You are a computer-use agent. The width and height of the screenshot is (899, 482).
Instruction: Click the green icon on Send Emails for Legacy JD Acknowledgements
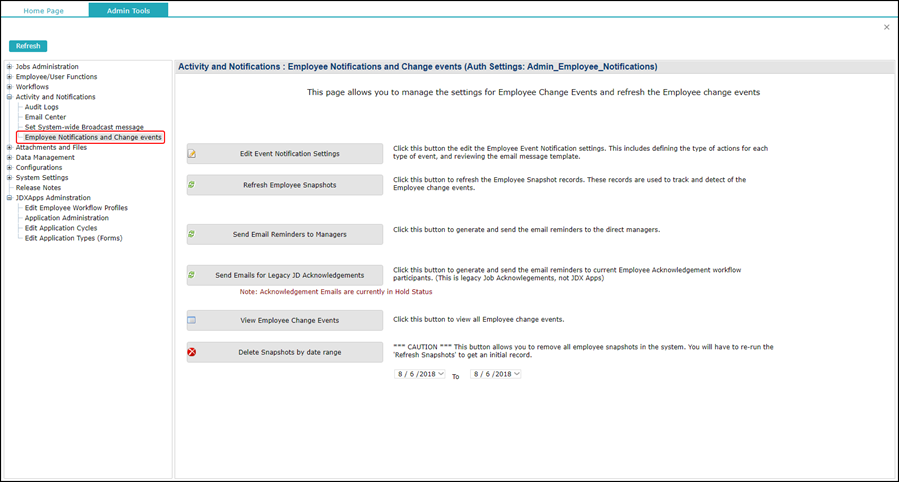[192, 275]
